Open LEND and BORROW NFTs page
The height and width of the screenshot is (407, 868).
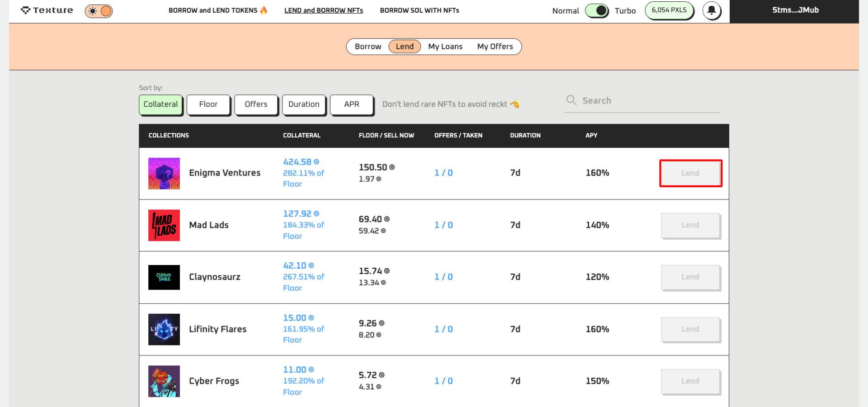(324, 10)
